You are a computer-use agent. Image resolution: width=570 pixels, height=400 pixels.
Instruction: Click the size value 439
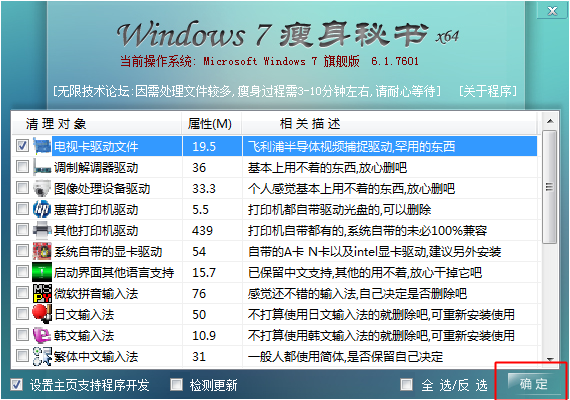(202, 231)
